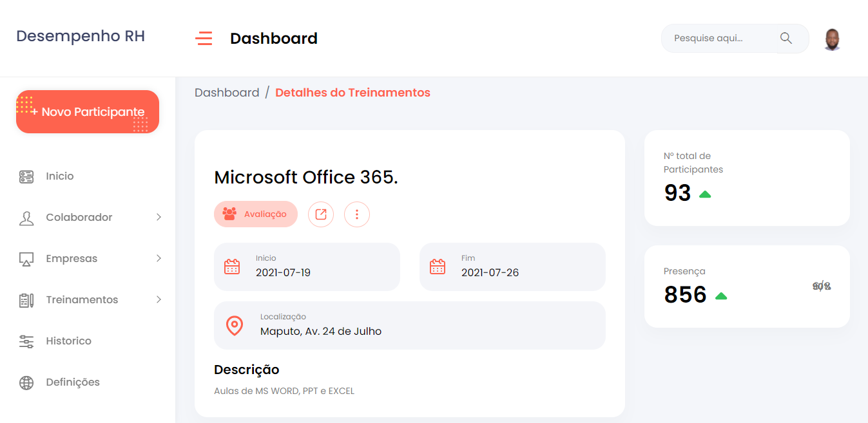Expand the Empresas submenu chevron

159,259
